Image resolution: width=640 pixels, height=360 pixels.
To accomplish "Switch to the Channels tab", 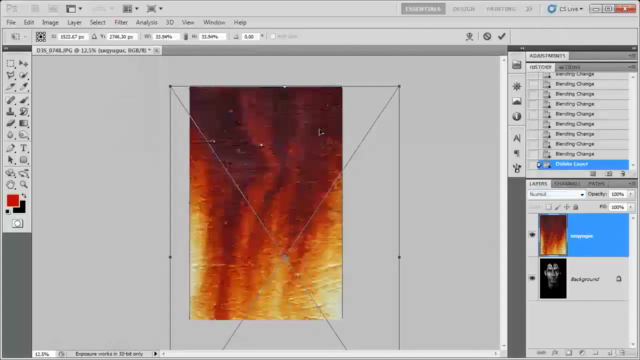I will (x=567, y=184).
